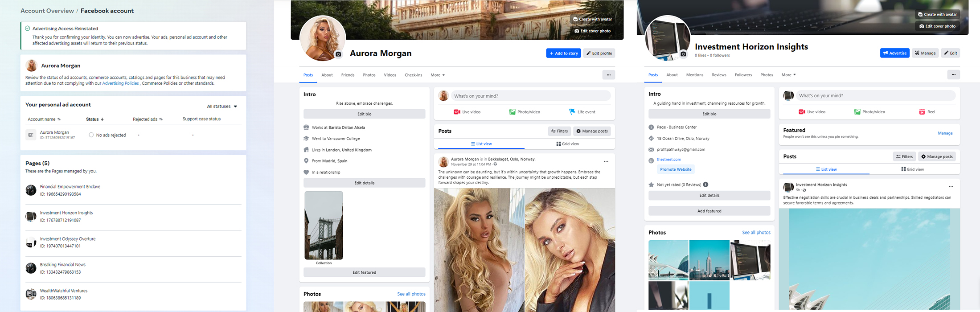Screen dimensions: 980x312
Task: Select text 'profitpathways@gmail.com'
Action: (681, 150)
